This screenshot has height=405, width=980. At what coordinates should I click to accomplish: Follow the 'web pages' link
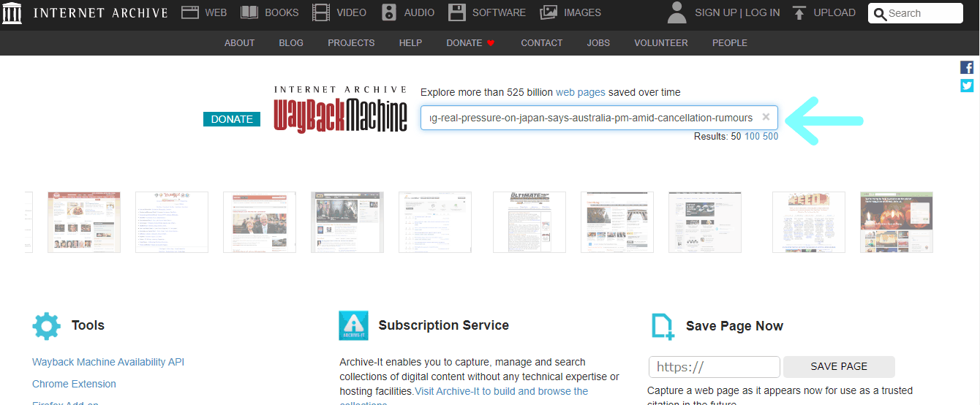tap(581, 92)
